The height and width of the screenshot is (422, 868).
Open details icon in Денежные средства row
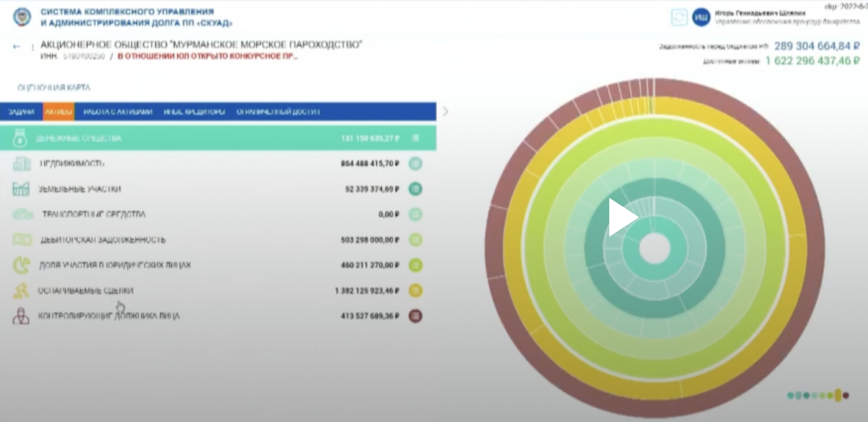click(x=415, y=138)
